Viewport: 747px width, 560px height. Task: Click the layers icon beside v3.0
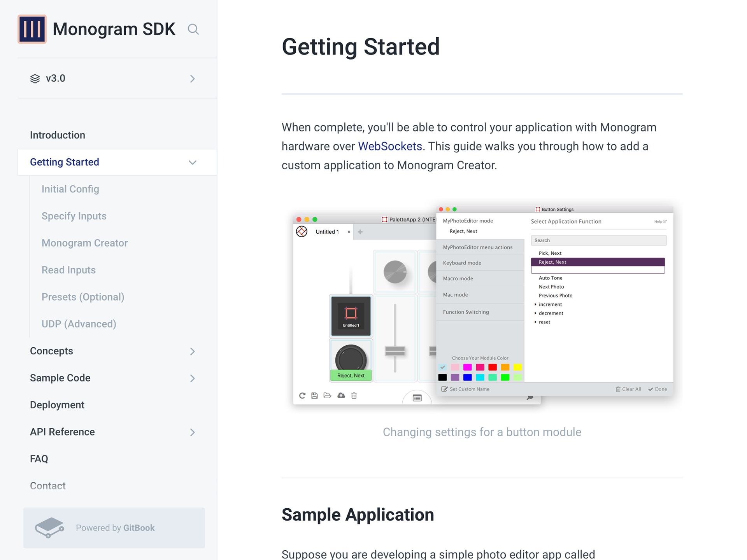[35, 79]
